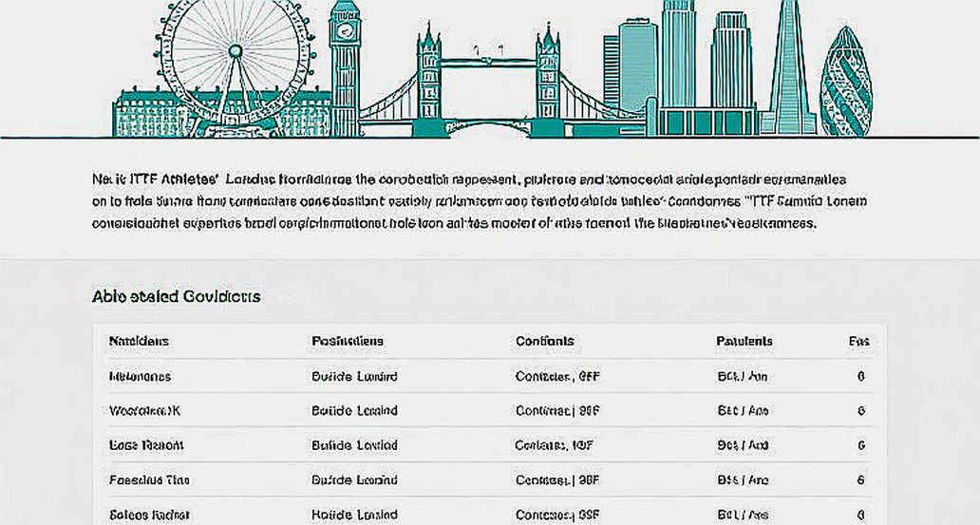Click the section heading above the table

pyautogui.click(x=177, y=296)
